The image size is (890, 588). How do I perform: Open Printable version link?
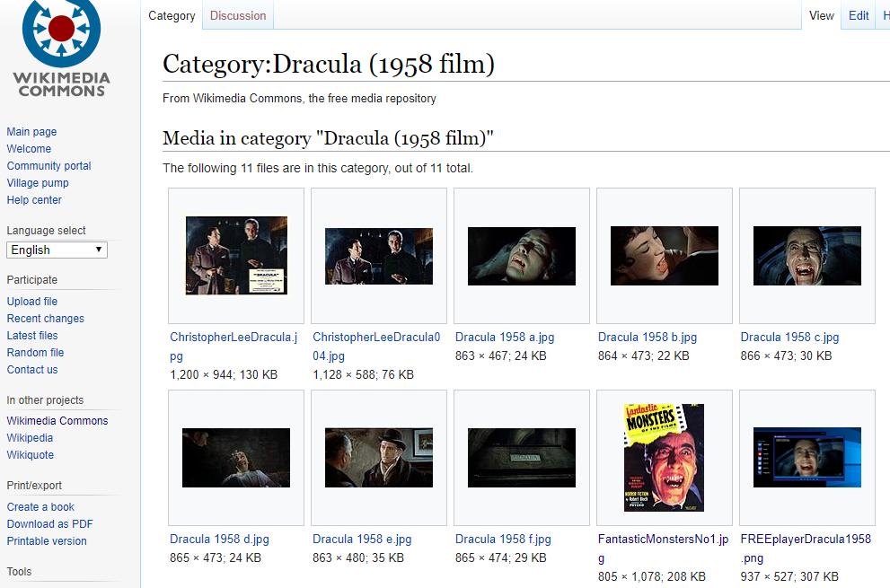pyautogui.click(x=47, y=541)
